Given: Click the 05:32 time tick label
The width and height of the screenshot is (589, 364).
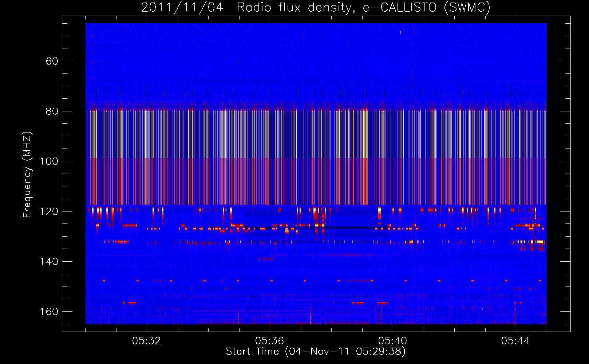Looking at the screenshot, I should point(147,341).
